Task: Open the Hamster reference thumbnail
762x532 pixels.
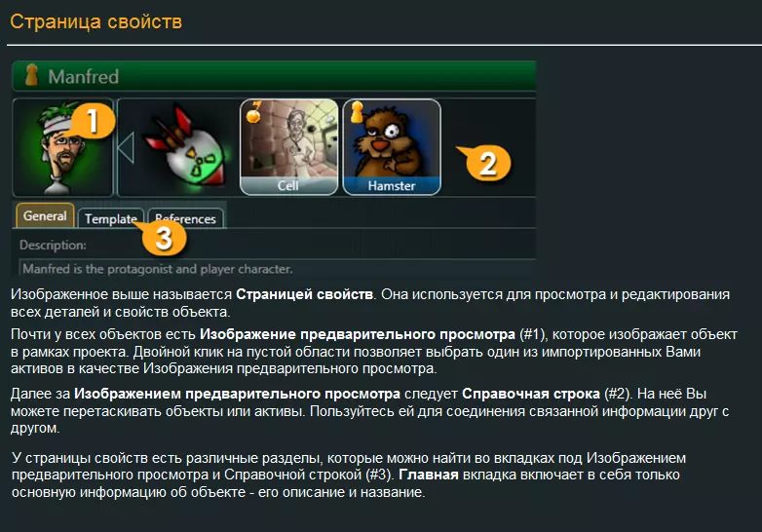Action: point(392,147)
